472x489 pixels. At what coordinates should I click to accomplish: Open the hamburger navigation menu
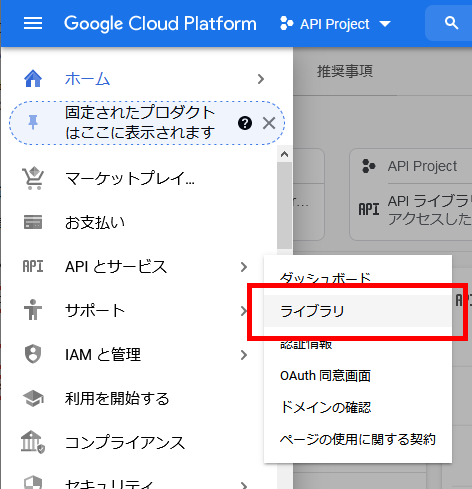[33, 23]
